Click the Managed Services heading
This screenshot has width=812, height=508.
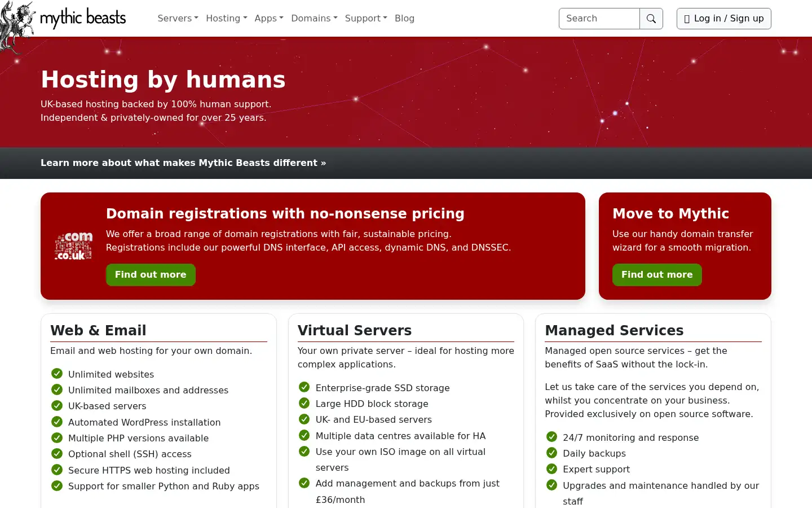point(614,330)
